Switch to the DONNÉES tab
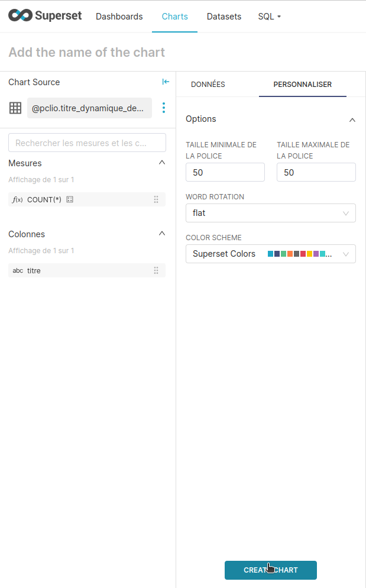Image resolution: width=366 pixels, height=588 pixels. pyautogui.click(x=208, y=85)
